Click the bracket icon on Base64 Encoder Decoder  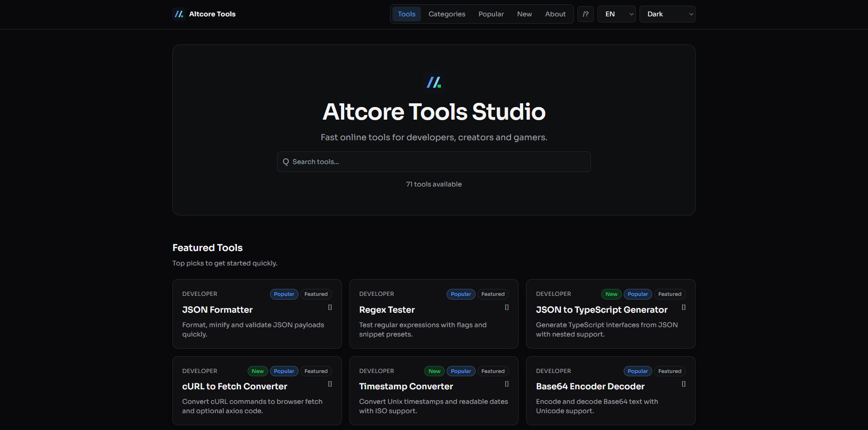point(683,384)
